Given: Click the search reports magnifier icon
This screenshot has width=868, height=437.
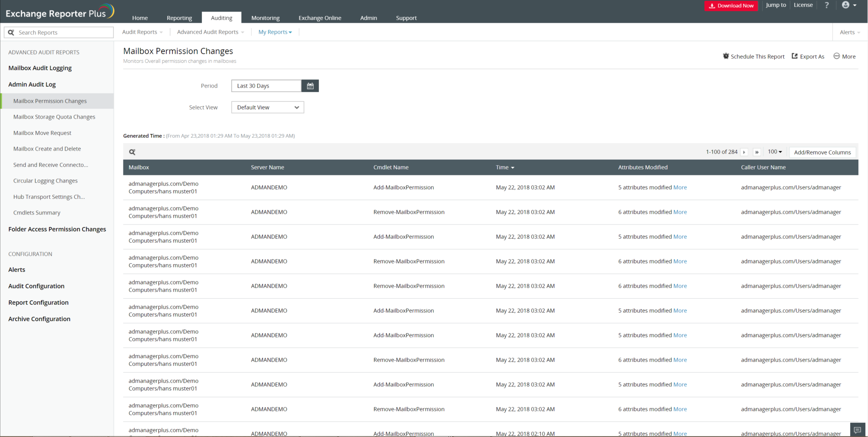Looking at the screenshot, I should coord(11,32).
